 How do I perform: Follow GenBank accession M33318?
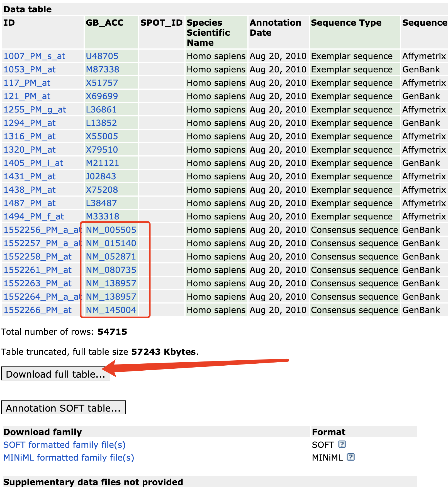pyautogui.click(x=103, y=217)
